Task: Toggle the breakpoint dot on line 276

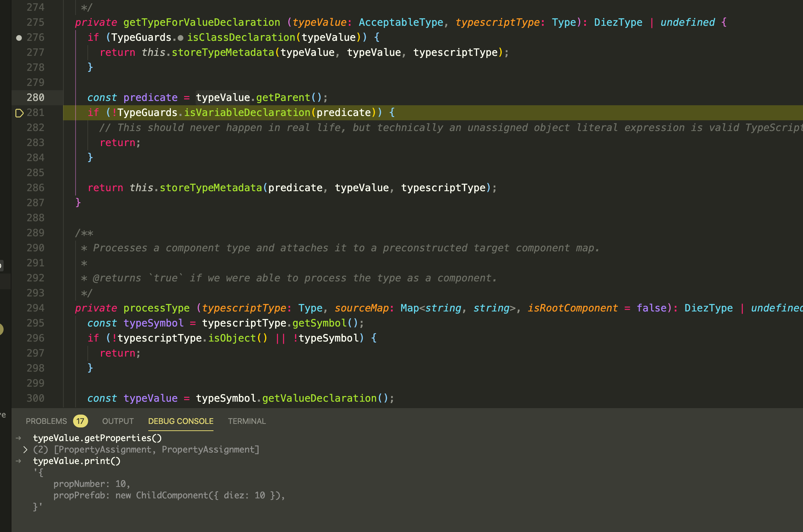Action: click(x=19, y=38)
